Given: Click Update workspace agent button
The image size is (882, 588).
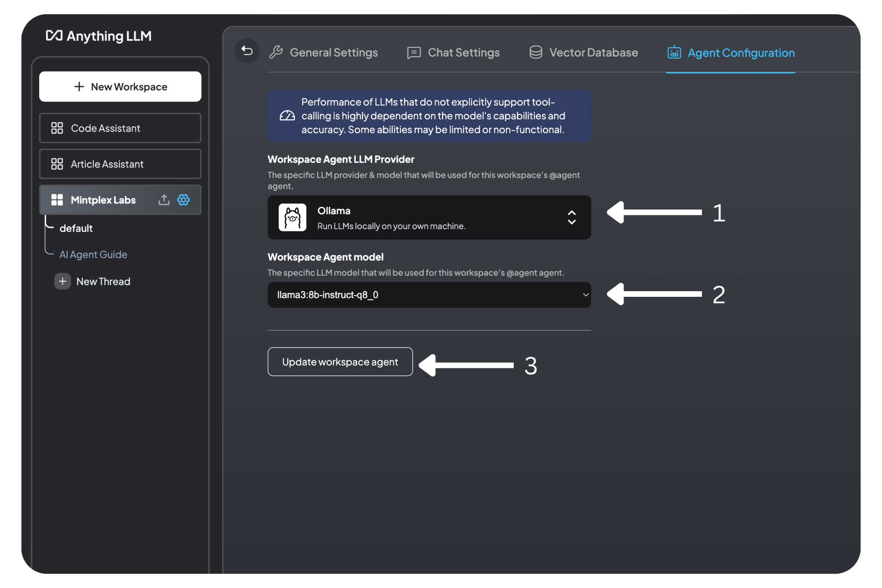Looking at the screenshot, I should (x=340, y=361).
